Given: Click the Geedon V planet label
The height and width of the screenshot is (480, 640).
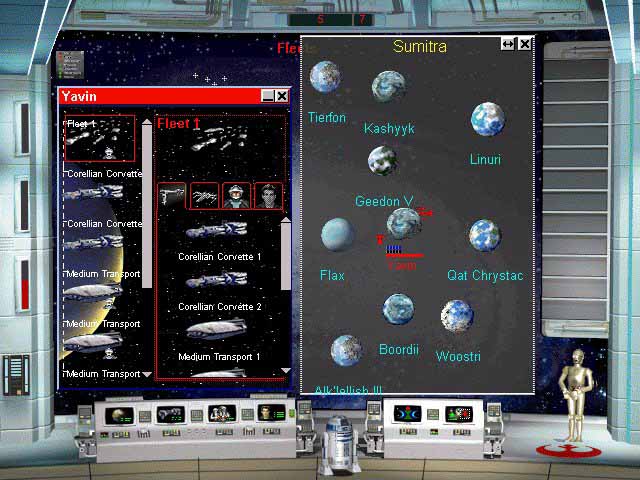Looking at the screenshot, I should click(x=384, y=201).
